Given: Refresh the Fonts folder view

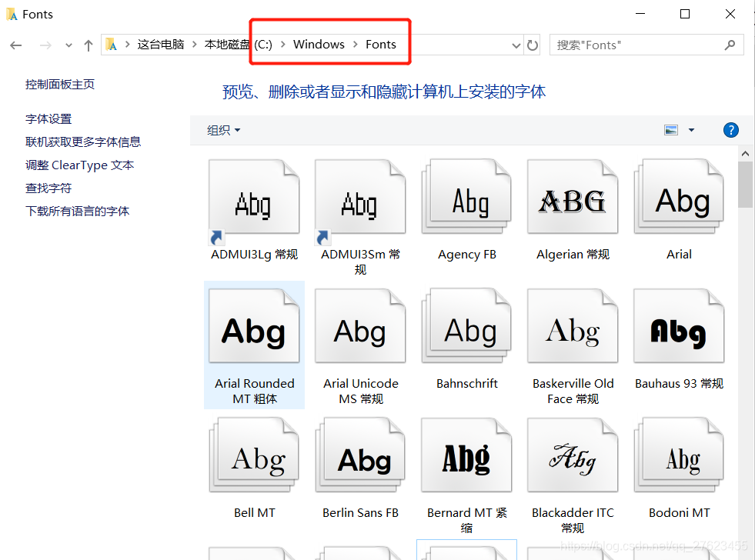Looking at the screenshot, I should [532, 45].
